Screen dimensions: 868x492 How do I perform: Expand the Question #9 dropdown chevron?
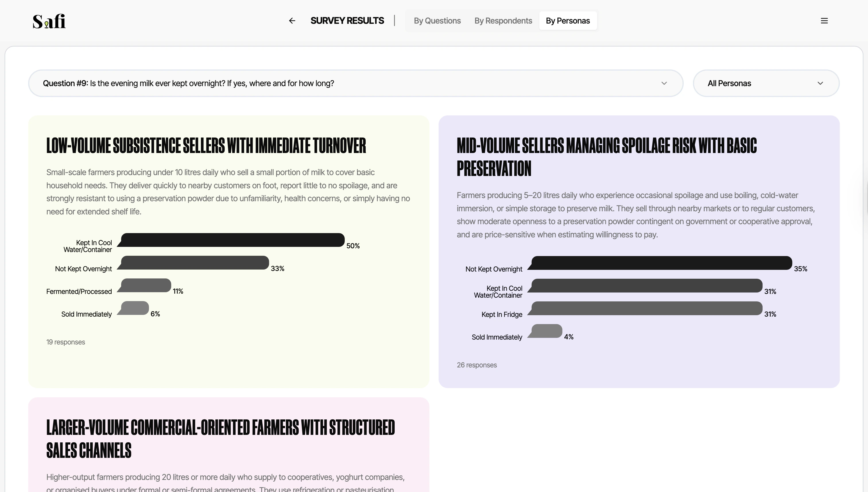tap(664, 83)
